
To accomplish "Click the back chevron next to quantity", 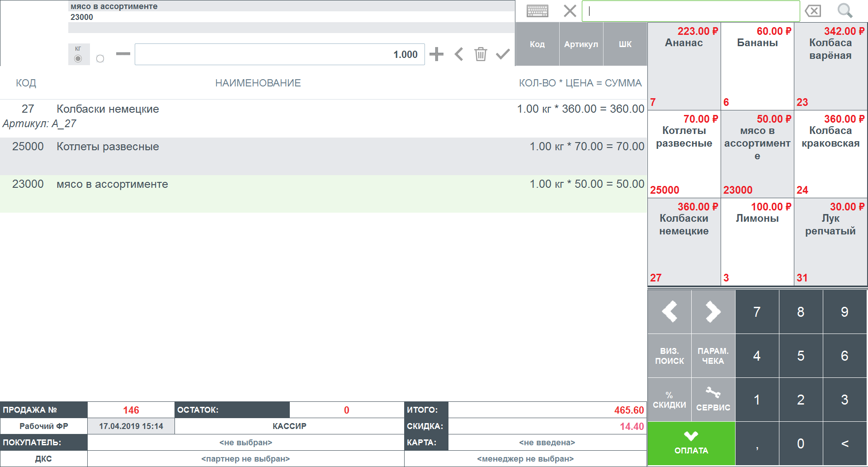I will 459,54.
